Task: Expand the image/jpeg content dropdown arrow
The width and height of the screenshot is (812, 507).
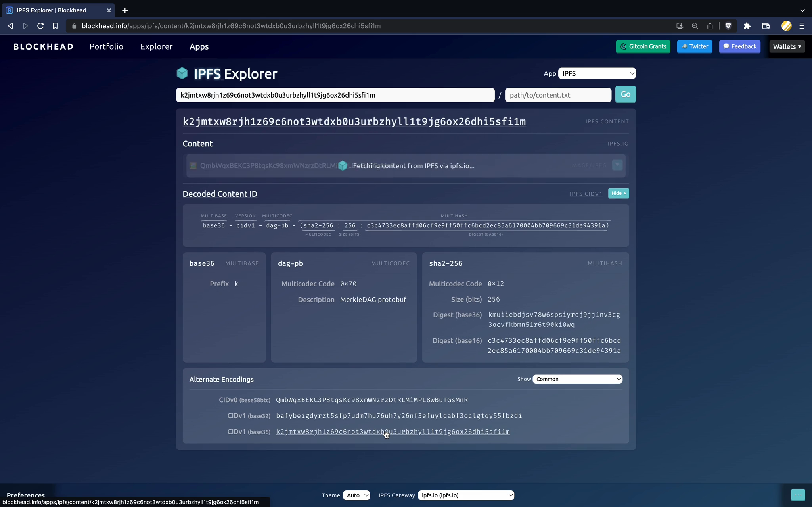Action: (x=617, y=165)
